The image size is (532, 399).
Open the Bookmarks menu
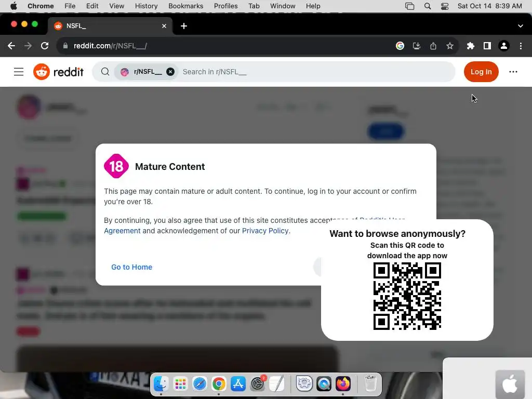185,6
